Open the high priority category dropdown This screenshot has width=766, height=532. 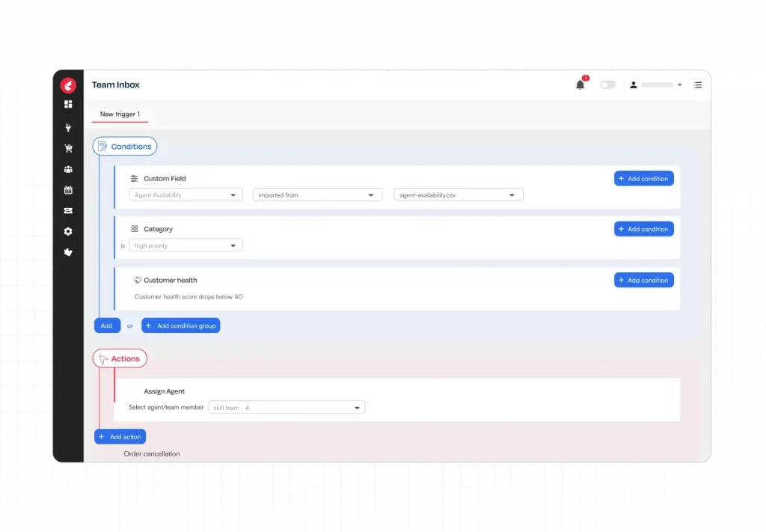point(186,245)
